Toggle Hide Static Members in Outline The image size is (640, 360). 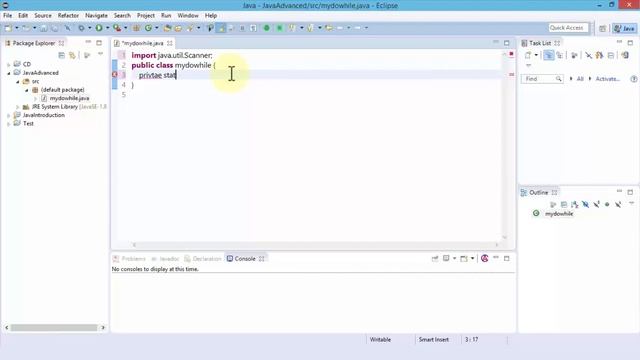596,204
